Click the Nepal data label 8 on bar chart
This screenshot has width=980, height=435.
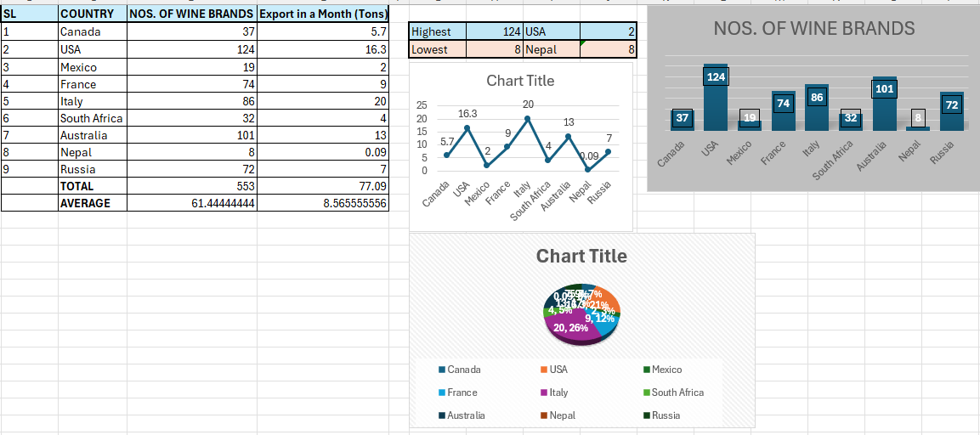pos(918,117)
